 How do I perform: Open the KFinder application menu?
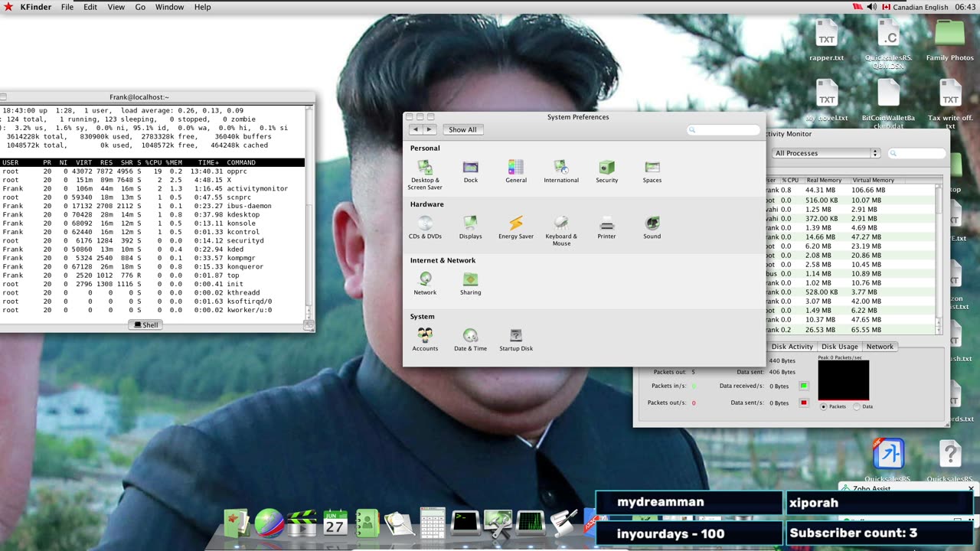pos(36,7)
